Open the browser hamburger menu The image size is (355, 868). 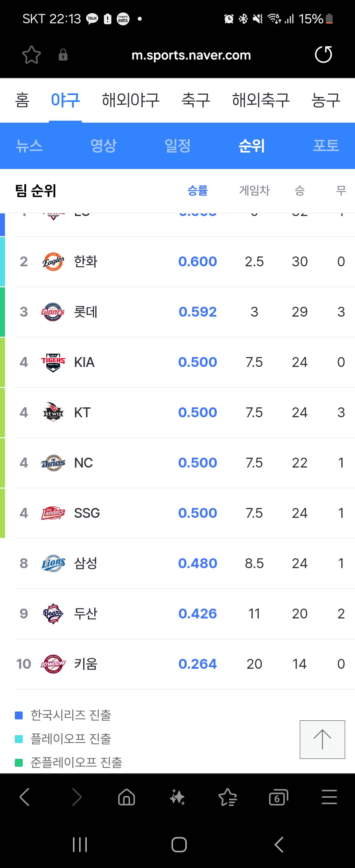(329, 797)
